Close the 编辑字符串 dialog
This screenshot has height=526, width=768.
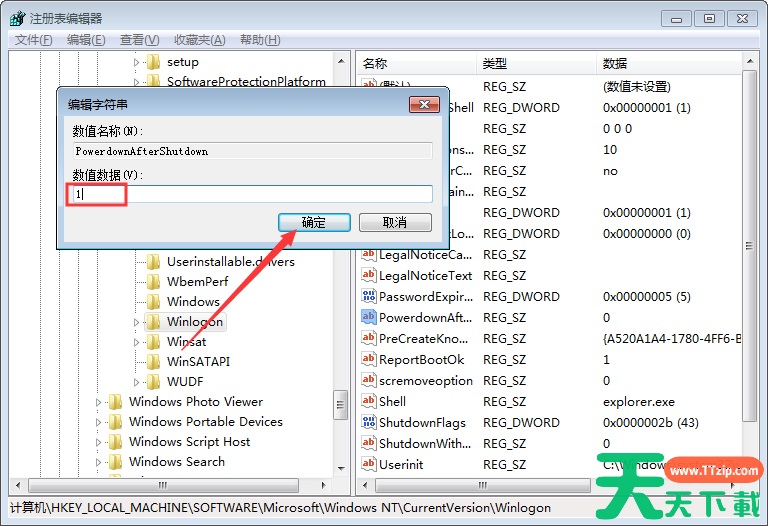coord(424,104)
